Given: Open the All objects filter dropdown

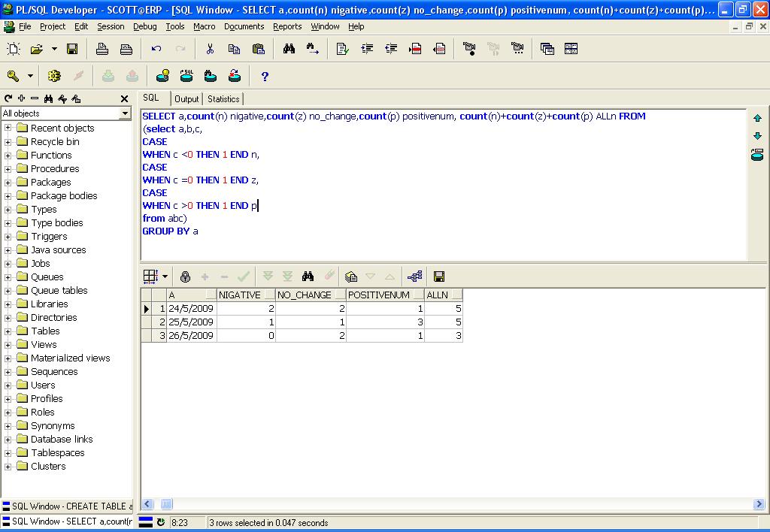Looking at the screenshot, I should coord(125,113).
